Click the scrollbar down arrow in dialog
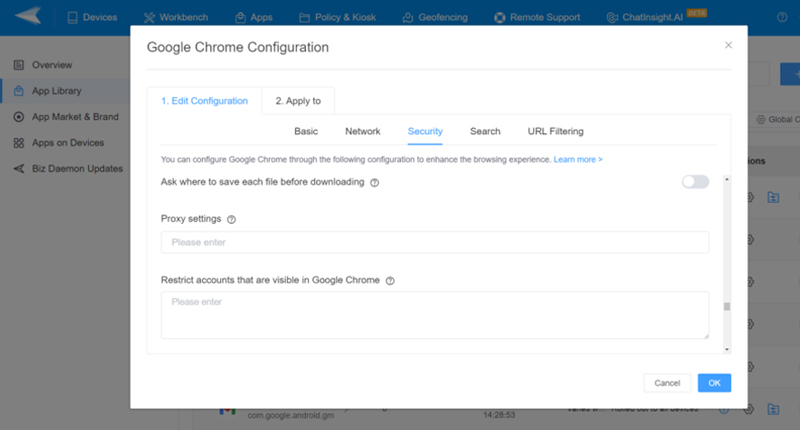 pos(727,349)
